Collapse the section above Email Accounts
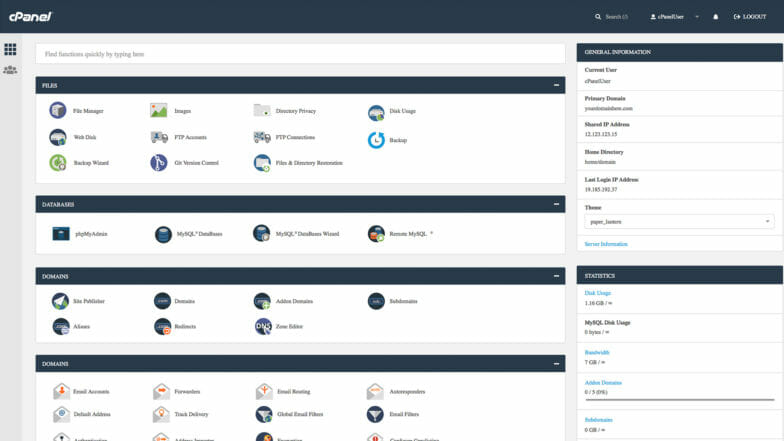This screenshot has width=784, height=441. coord(556,364)
